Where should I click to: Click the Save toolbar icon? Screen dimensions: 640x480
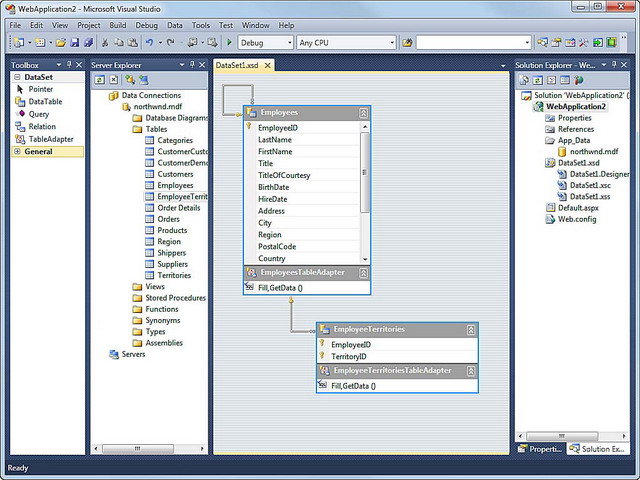coord(74,42)
